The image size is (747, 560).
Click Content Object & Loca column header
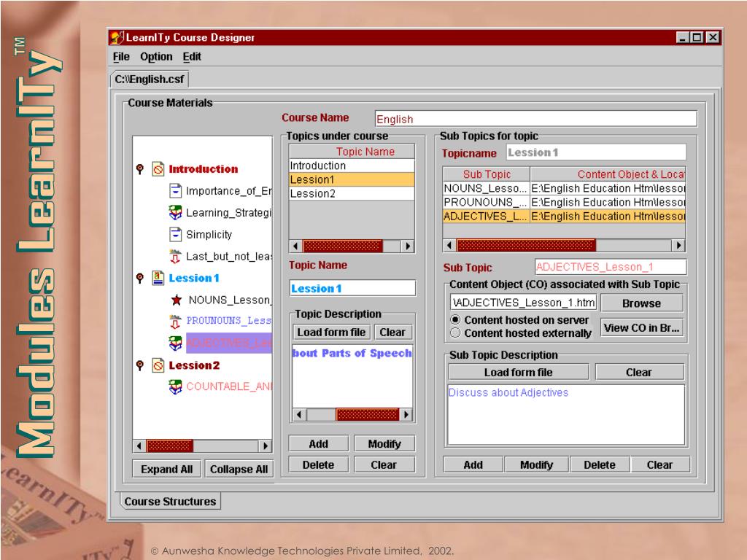(x=608, y=174)
